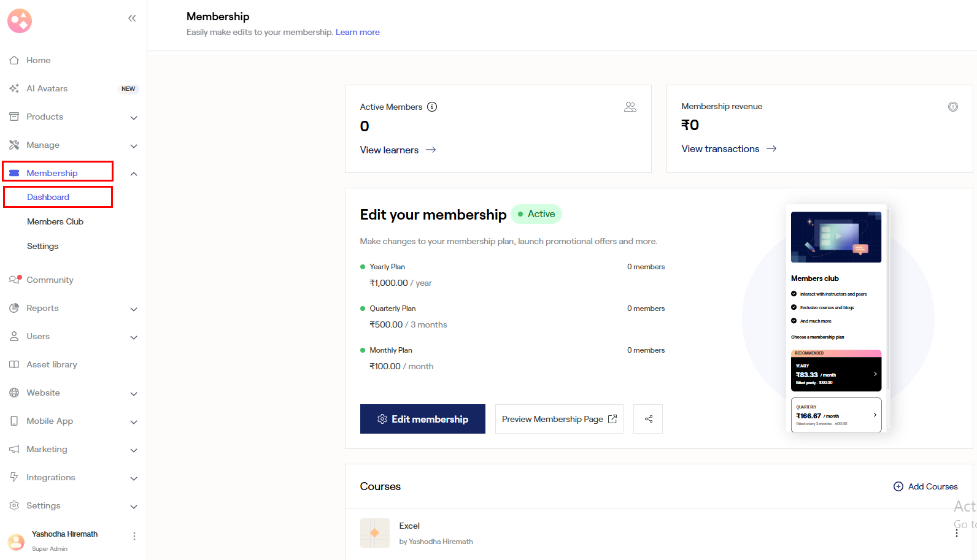Click the Active Members info icon
Viewport: 977px width, 560px height.
tap(432, 107)
